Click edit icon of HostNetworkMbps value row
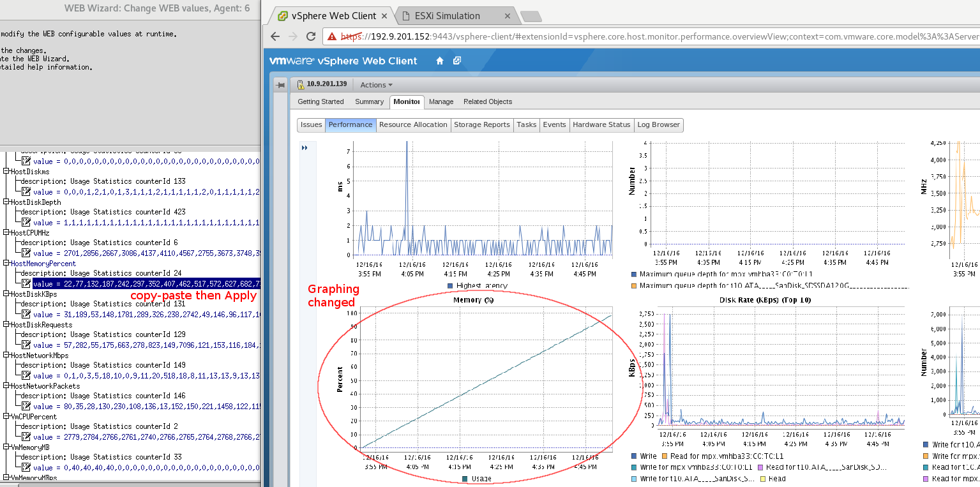This screenshot has height=487, width=980. 26,375
